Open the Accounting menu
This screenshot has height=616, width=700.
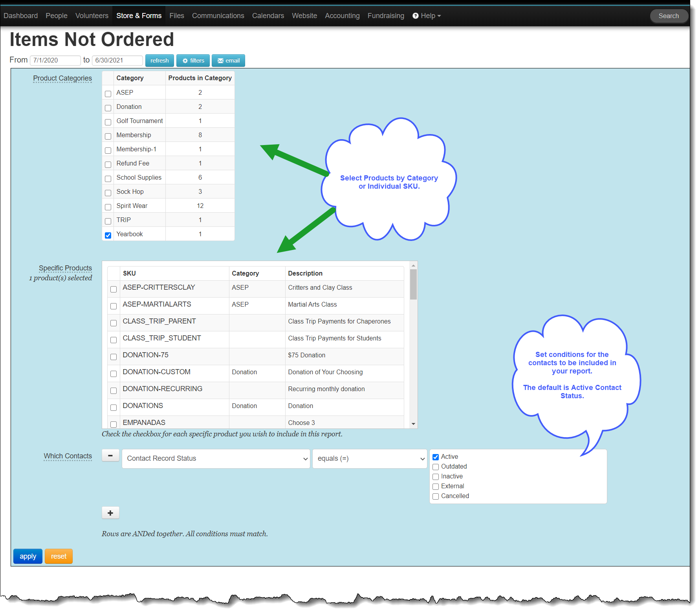pyautogui.click(x=342, y=16)
